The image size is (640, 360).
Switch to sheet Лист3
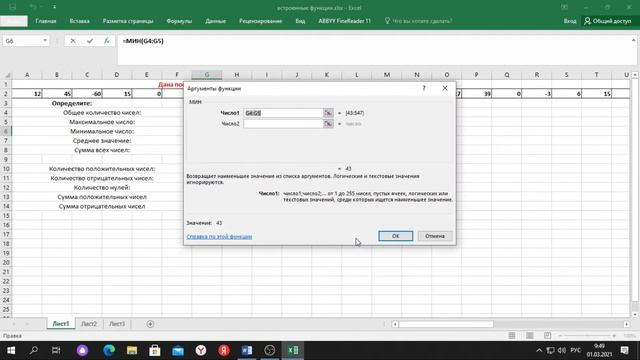(x=117, y=324)
